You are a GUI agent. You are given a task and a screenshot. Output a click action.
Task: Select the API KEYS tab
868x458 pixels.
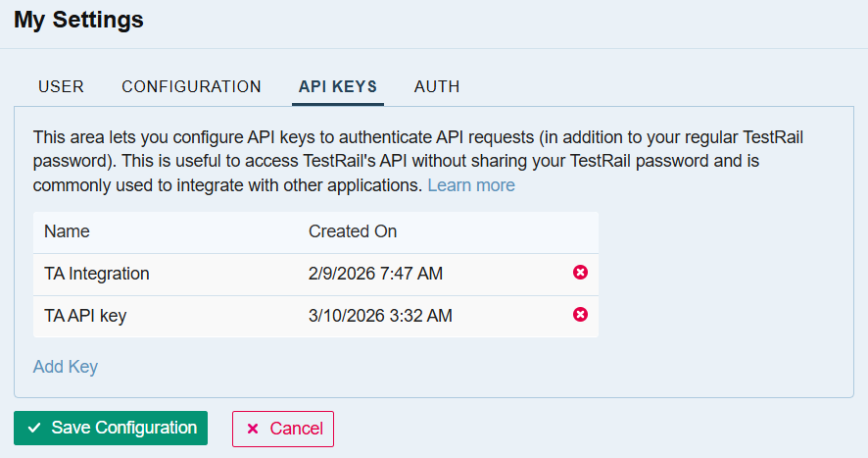pos(338,86)
